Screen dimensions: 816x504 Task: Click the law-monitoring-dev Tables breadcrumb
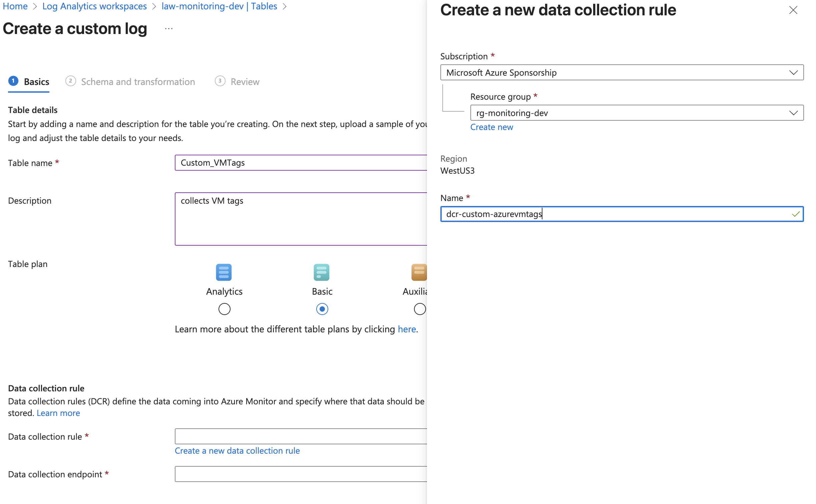point(219,6)
